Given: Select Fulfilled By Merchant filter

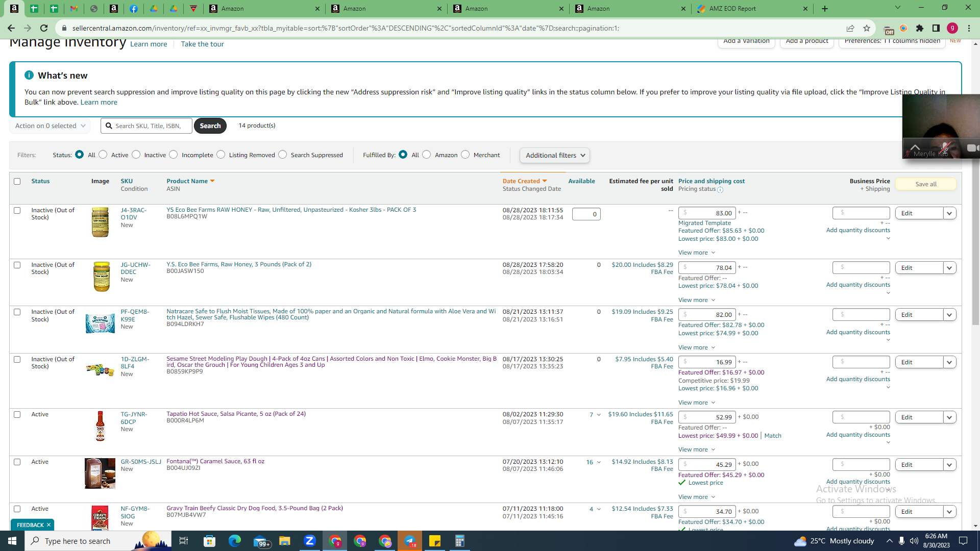Looking at the screenshot, I should [x=465, y=155].
